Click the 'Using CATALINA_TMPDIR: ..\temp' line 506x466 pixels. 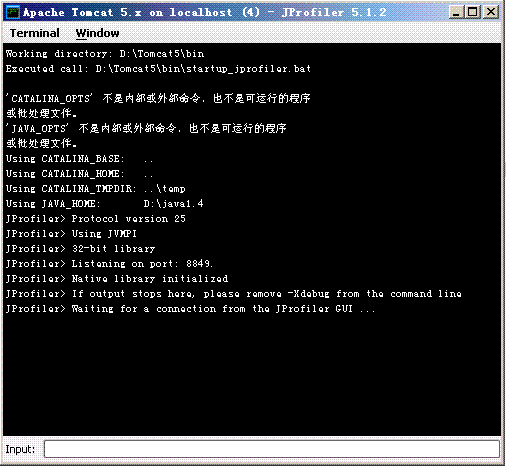(x=96, y=189)
